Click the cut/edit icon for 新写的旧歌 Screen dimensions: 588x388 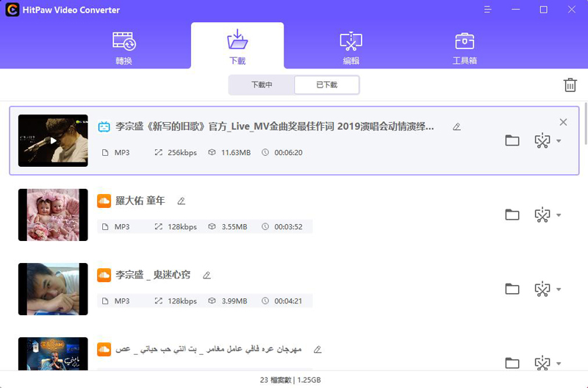(542, 140)
